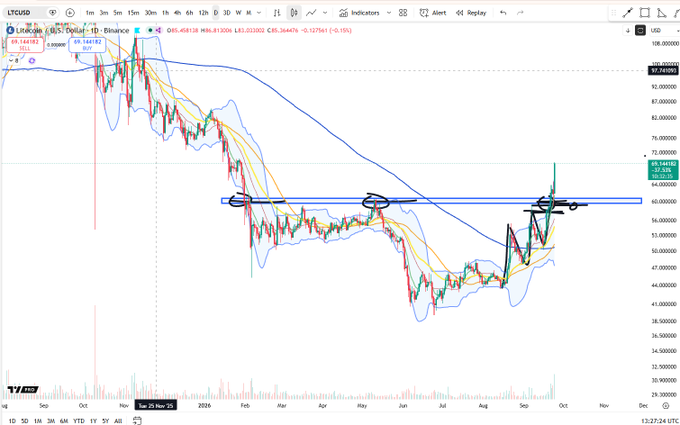Screen dimensions: 680x425
Task: Select the candles chart type icon
Action: coord(294,13)
